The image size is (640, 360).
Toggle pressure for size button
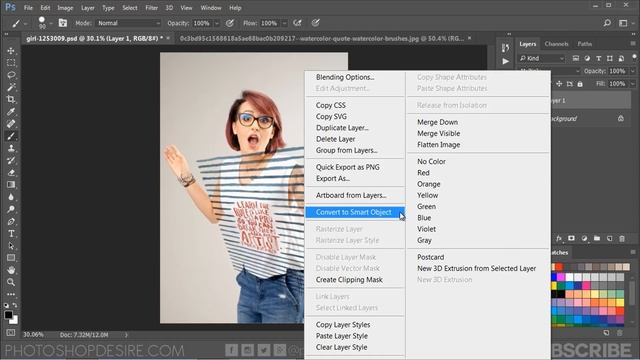click(316, 23)
